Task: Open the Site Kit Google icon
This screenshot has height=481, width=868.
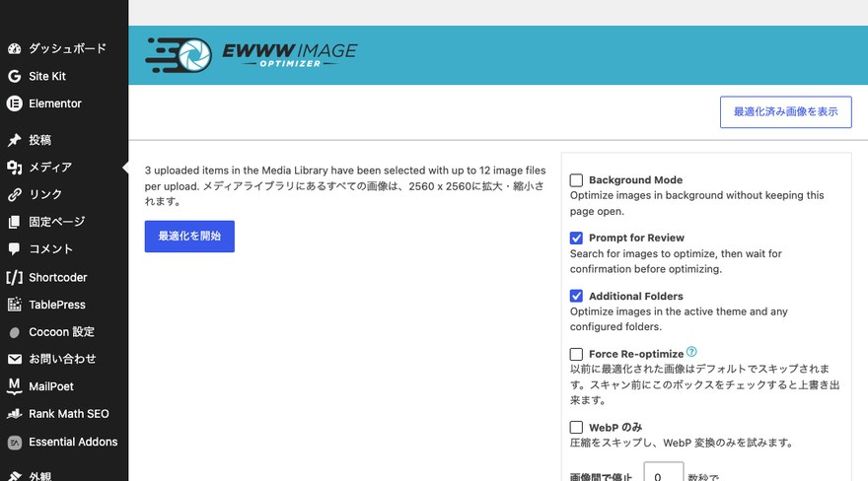Action: click(15, 76)
